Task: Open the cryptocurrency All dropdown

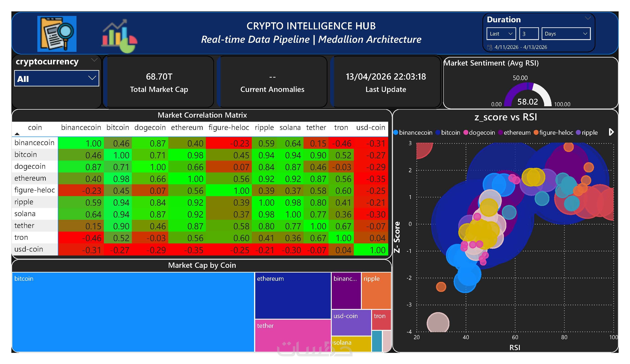Action: tap(57, 78)
